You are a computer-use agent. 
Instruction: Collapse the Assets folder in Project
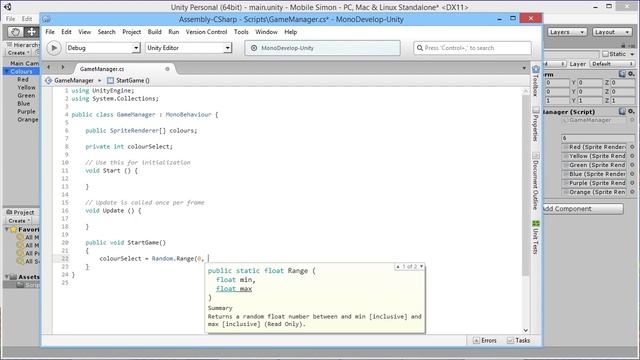[x=7, y=277]
